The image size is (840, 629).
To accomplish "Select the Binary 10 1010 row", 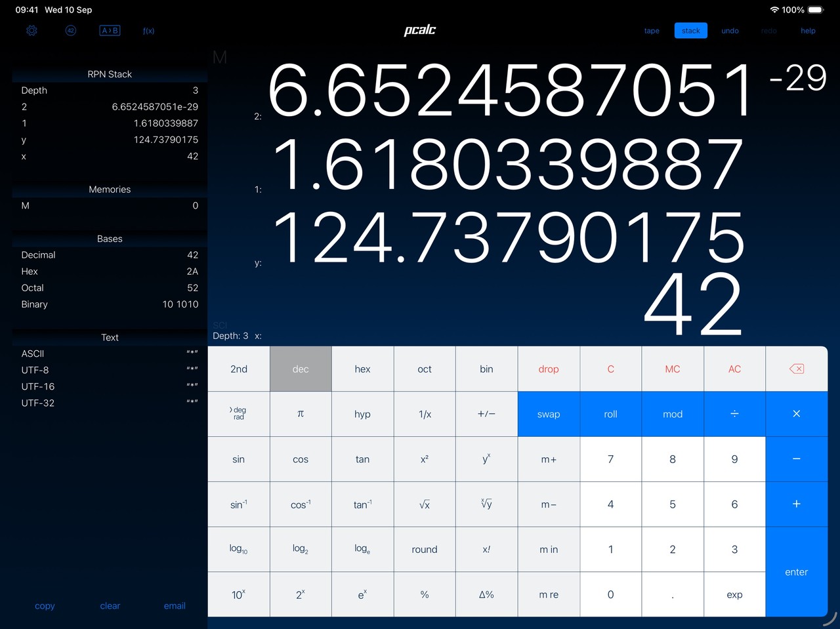I will (110, 304).
